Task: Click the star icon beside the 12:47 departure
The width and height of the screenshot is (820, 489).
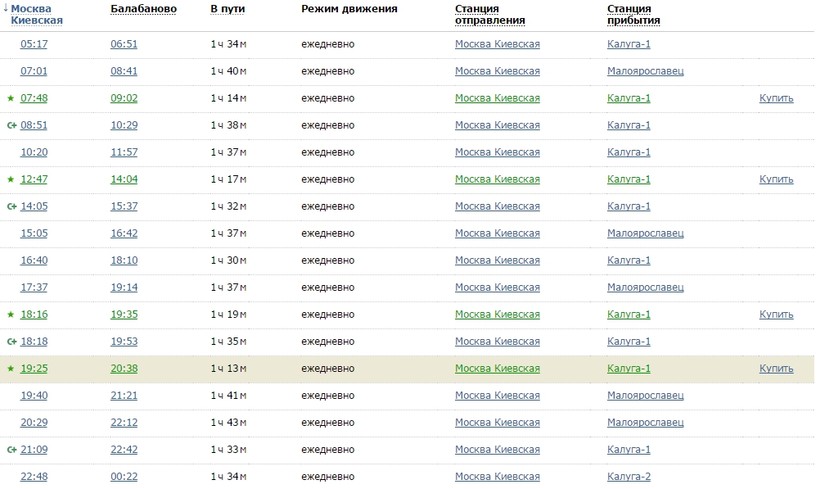Action: 10,179
